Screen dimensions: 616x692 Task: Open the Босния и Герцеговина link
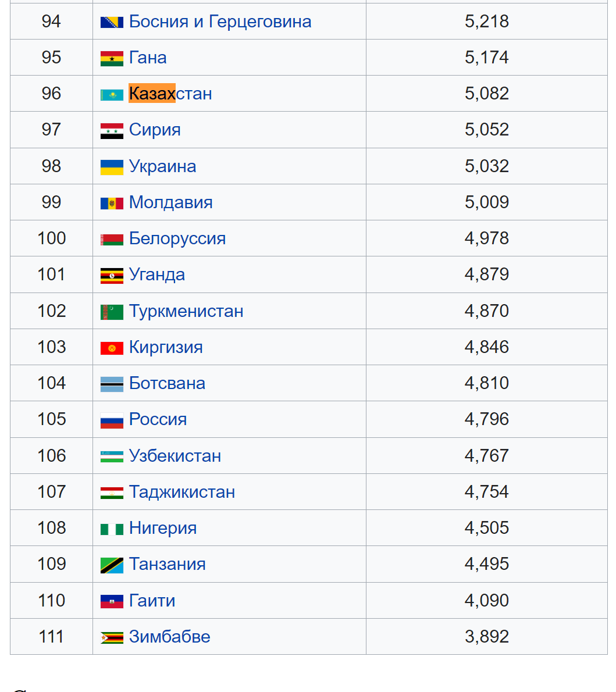pos(220,21)
